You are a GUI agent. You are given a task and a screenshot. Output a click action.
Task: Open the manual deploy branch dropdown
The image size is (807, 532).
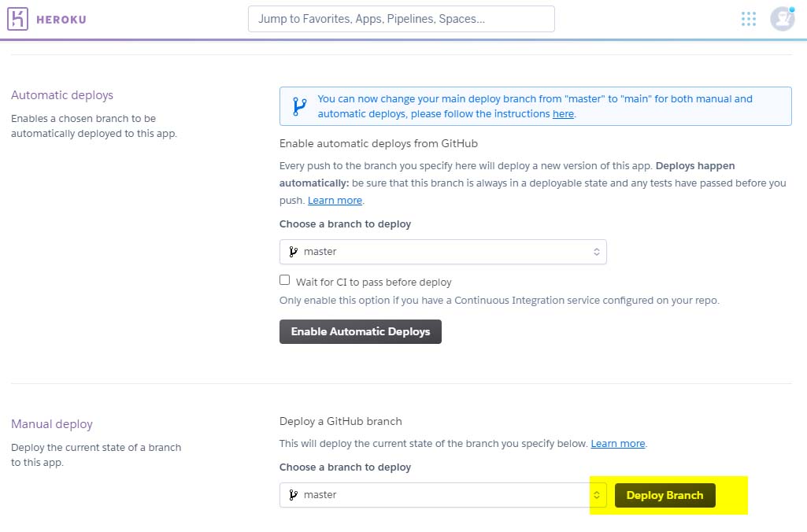pos(441,494)
